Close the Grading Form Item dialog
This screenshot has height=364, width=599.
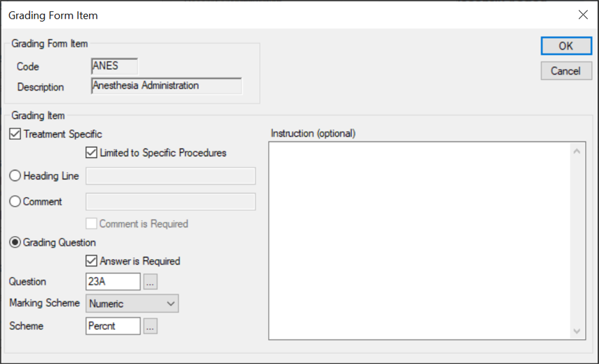click(x=582, y=15)
